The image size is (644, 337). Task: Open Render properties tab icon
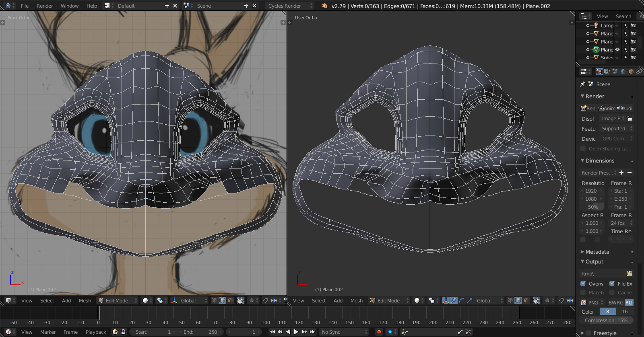(599, 72)
